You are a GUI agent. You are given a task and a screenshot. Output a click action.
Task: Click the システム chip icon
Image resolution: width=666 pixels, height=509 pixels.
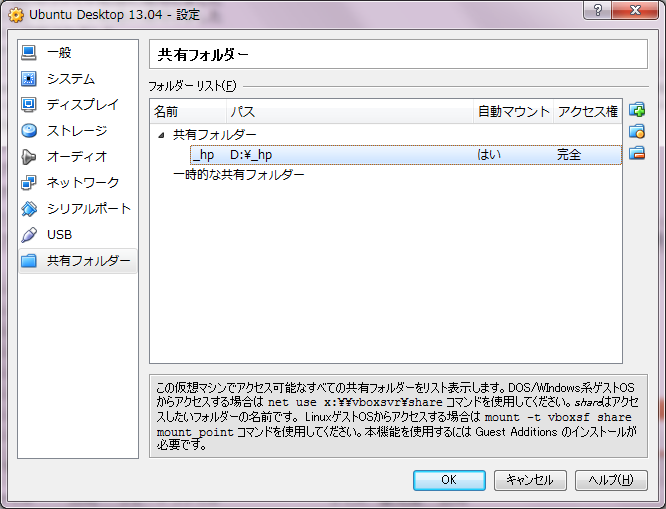click(x=29, y=79)
